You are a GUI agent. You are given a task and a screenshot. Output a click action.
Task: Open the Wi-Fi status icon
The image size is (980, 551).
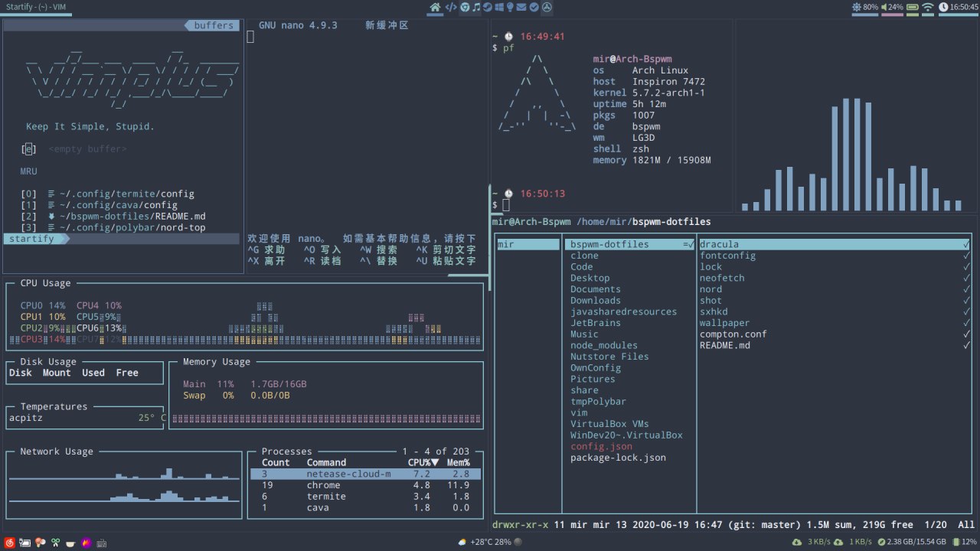point(928,7)
